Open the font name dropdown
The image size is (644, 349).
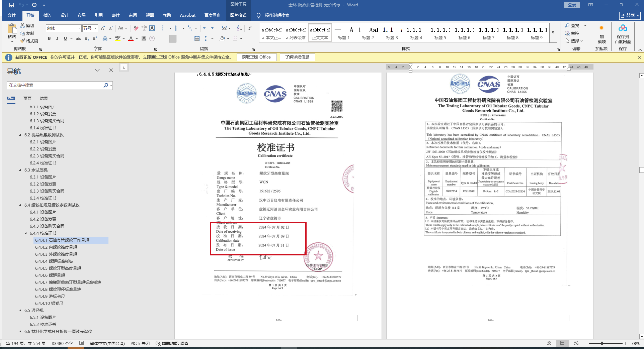click(79, 28)
